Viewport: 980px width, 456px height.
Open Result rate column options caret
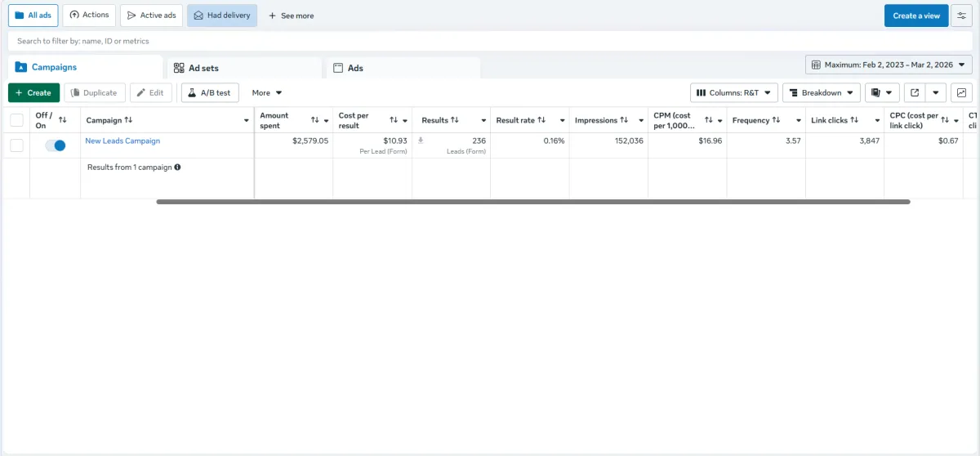click(563, 121)
